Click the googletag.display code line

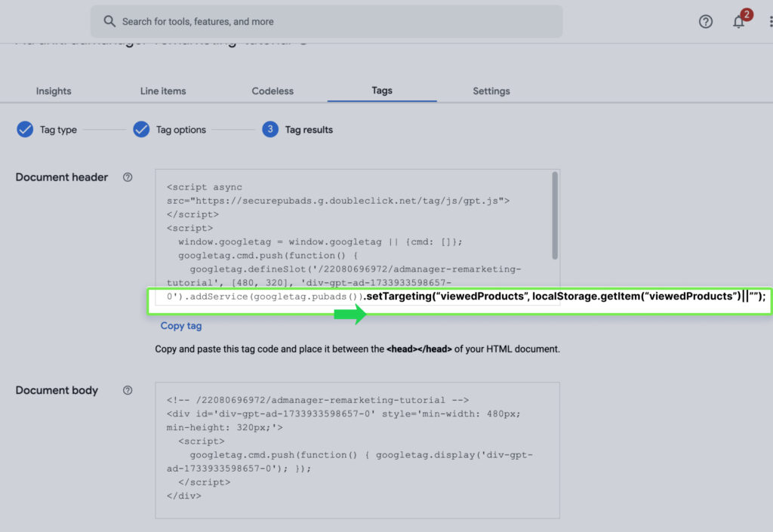(362, 455)
